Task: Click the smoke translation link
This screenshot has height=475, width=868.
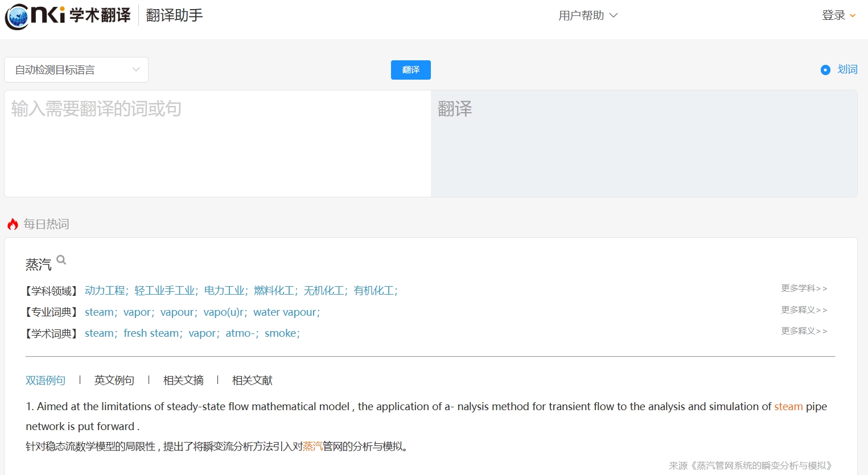Action: click(x=281, y=333)
